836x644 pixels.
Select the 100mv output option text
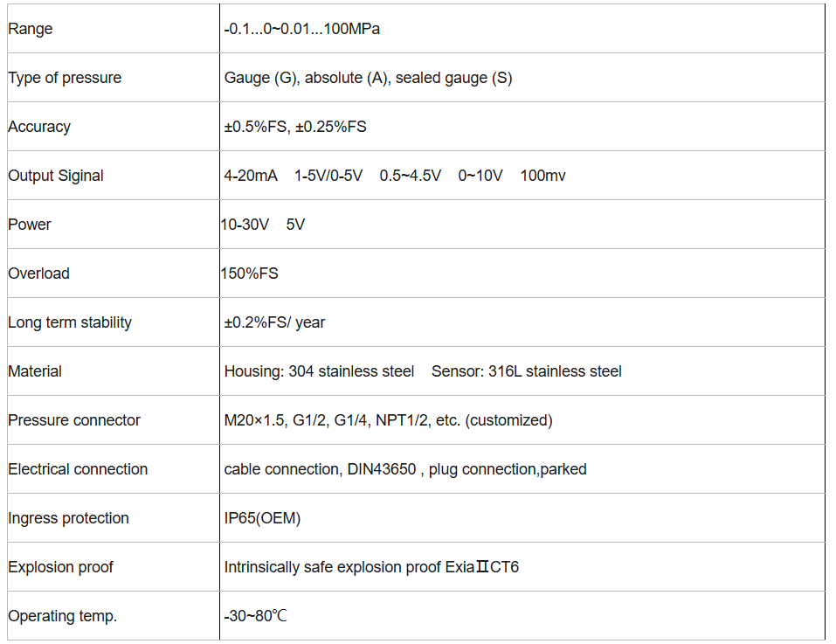(542, 176)
